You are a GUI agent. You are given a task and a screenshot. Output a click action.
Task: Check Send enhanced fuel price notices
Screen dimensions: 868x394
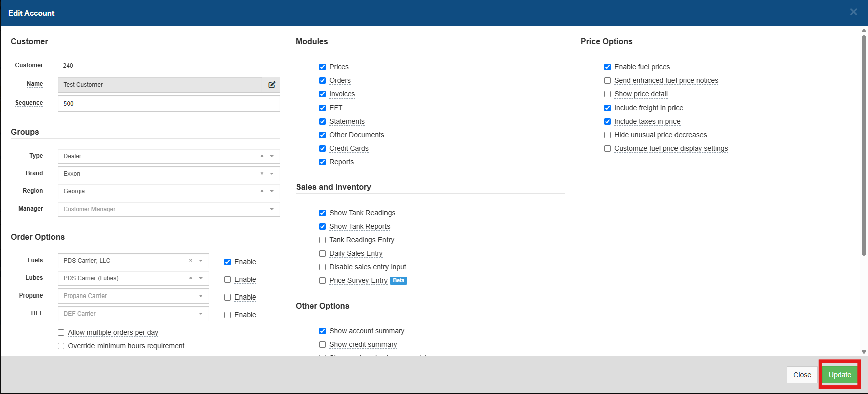click(607, 81)
